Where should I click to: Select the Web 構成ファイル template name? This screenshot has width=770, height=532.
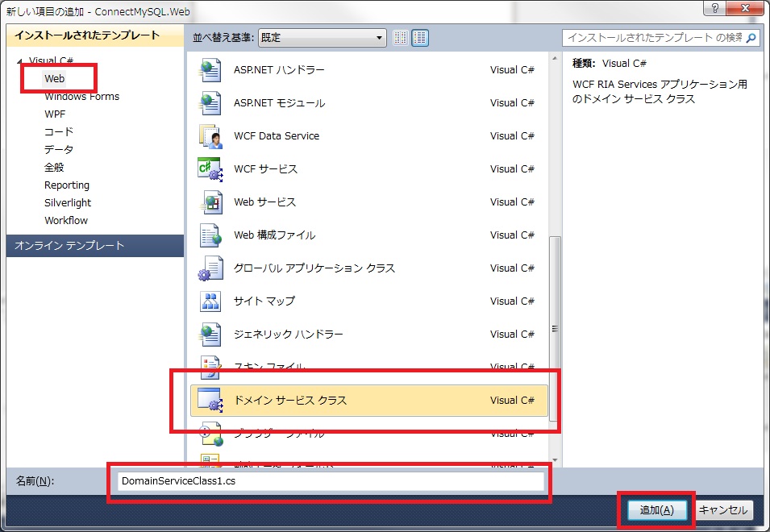(x=274, y=235)
